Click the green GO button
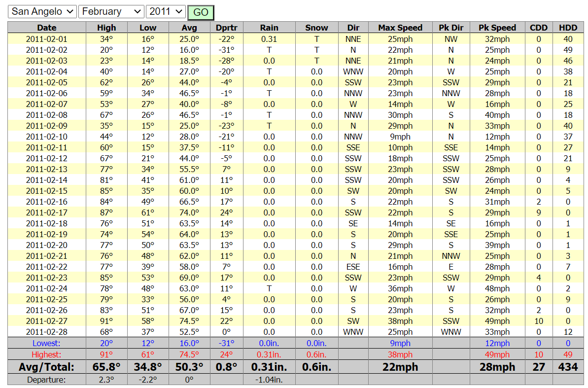Screen dimensions: 588x388 [x=201, y=12]
